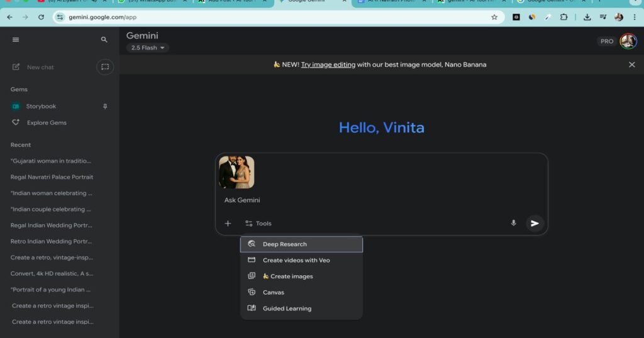Viewport: 644px width, 338px height.
Task: Open the Chrome extensions puzzle icon
Action: click(x=564, y=17)
